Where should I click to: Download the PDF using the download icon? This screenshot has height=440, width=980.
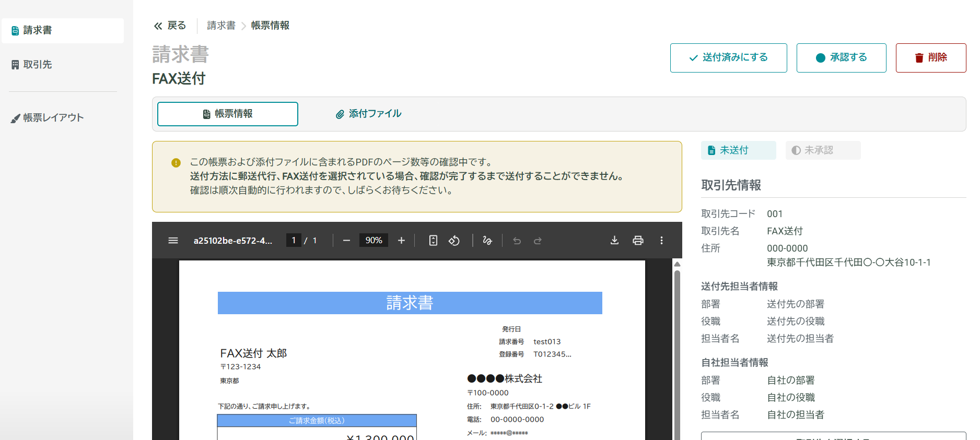(614, 241)
